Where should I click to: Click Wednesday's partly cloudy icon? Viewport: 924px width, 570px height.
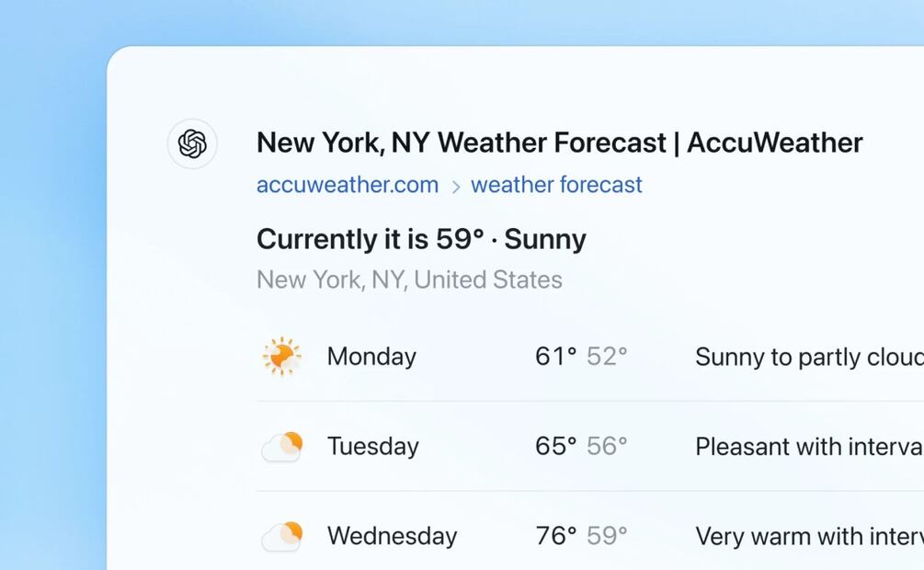coord(282,536)
